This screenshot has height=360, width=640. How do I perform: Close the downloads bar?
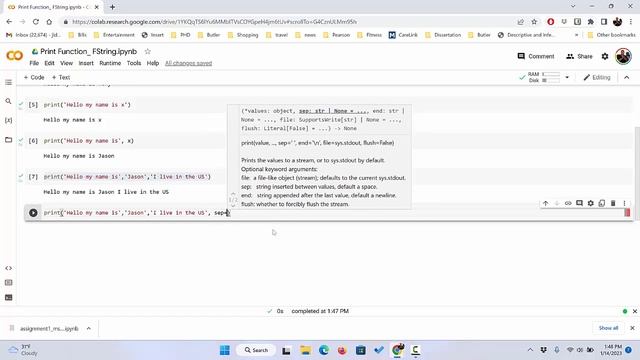(632, 328)
